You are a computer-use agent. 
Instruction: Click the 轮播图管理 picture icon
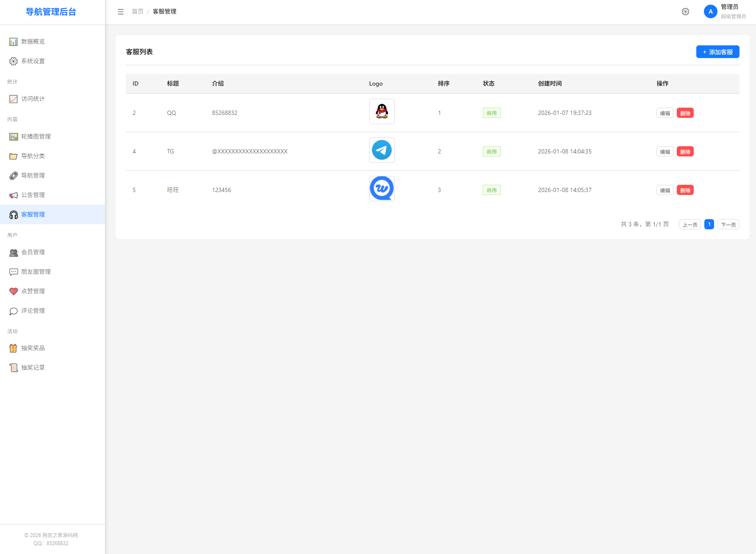14,136
